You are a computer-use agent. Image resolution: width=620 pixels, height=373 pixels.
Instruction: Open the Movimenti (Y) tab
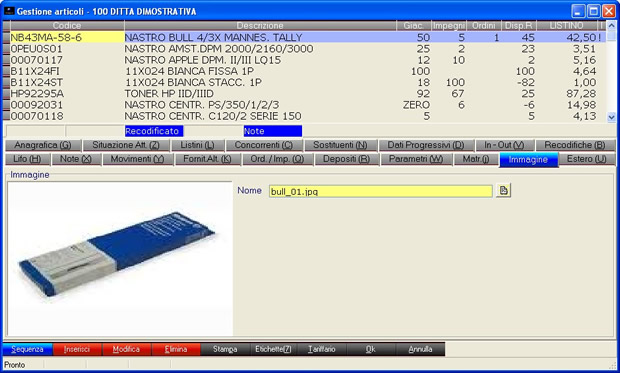click(137, 159)
